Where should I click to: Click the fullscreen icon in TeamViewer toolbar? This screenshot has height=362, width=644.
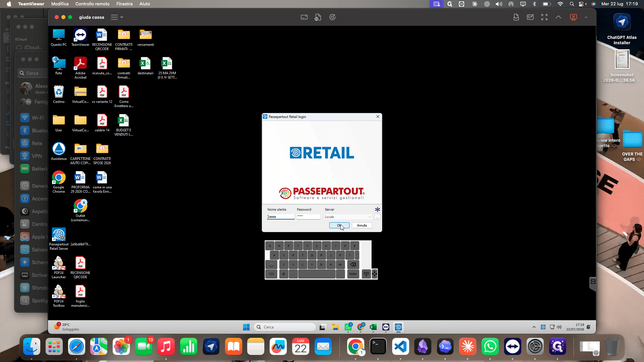coord(544,17)
